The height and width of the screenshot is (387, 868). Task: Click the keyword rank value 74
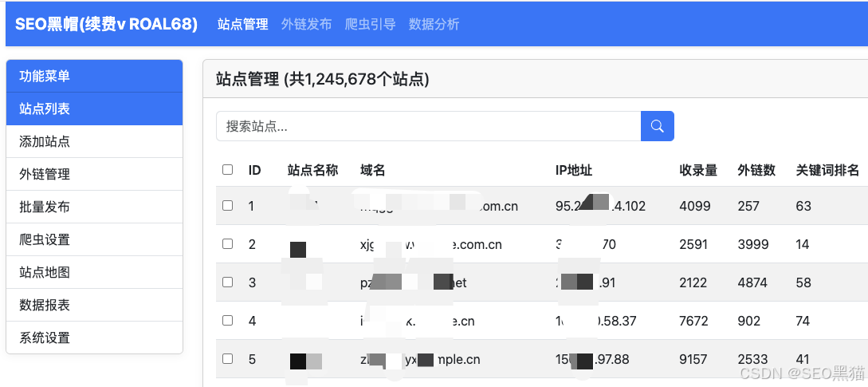[x=803, y=321]
